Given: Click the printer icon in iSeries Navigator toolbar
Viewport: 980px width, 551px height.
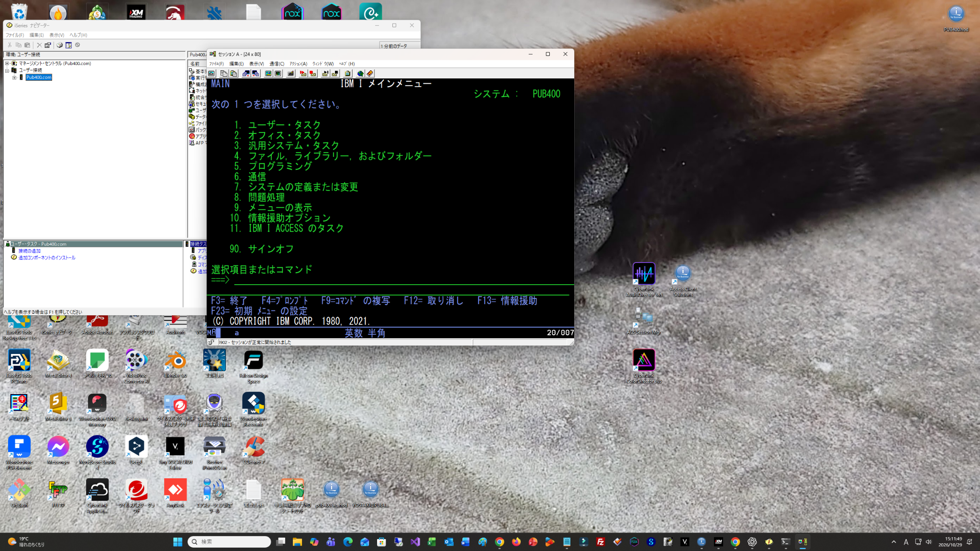Looking at the screenshot, I should tap(60, 45).
